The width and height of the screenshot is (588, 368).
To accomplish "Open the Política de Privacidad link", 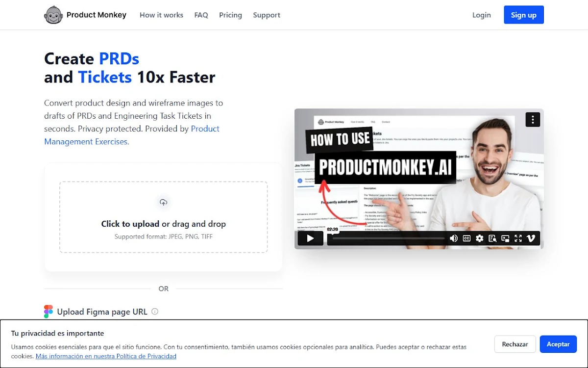I will coord(106,356).
